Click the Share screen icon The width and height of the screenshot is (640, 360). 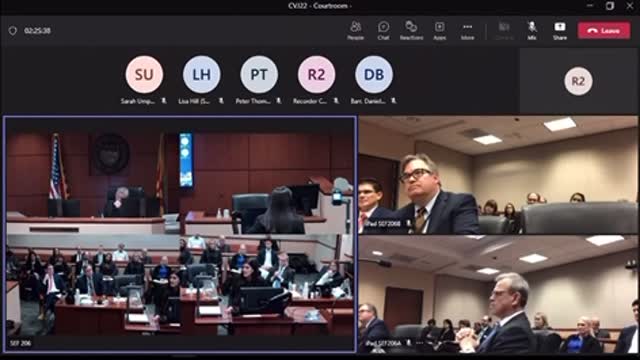[x=560, y=31]
